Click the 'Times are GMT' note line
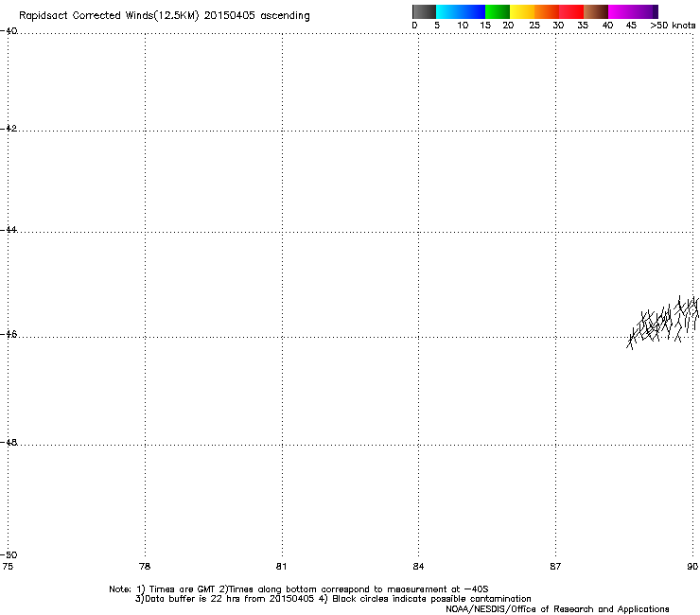This screenshot has width=700, height=615. [299, 589]
